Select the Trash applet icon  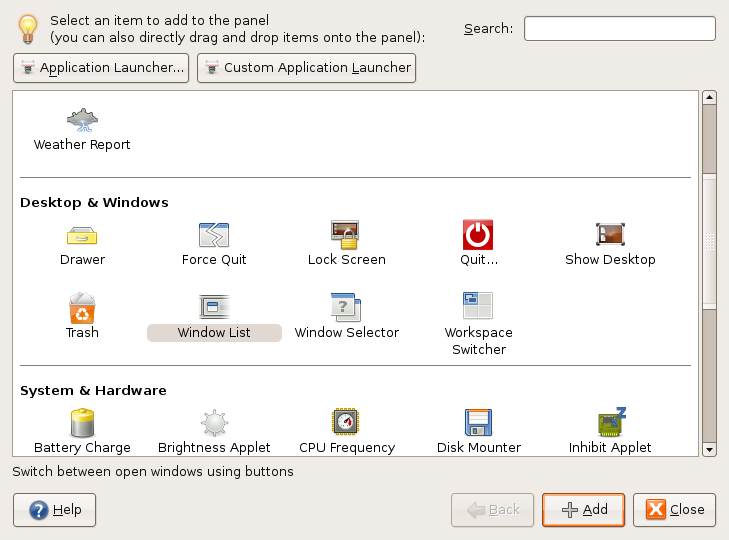82,307
